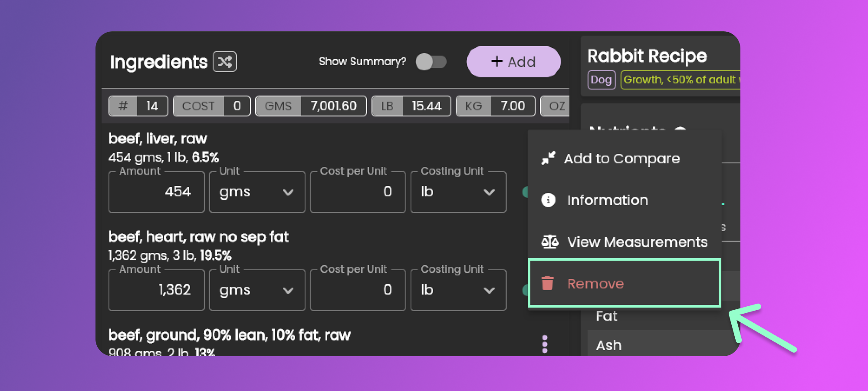Click the trash icon next to Remove
Viewport: 868px width, 391px height.
click(x=548, y=283)
